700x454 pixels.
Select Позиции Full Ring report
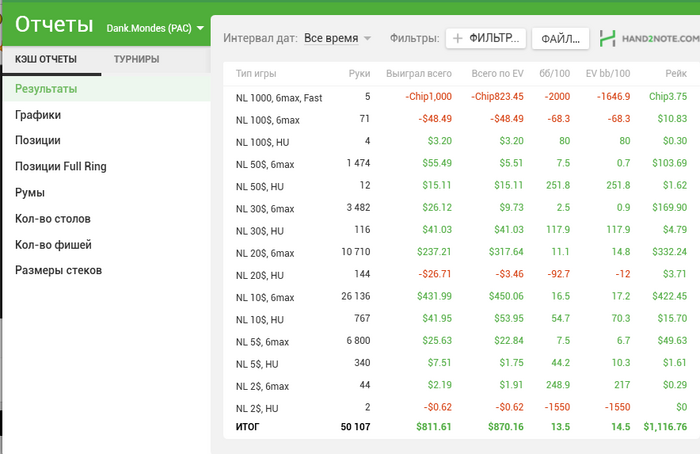(61, 166)
